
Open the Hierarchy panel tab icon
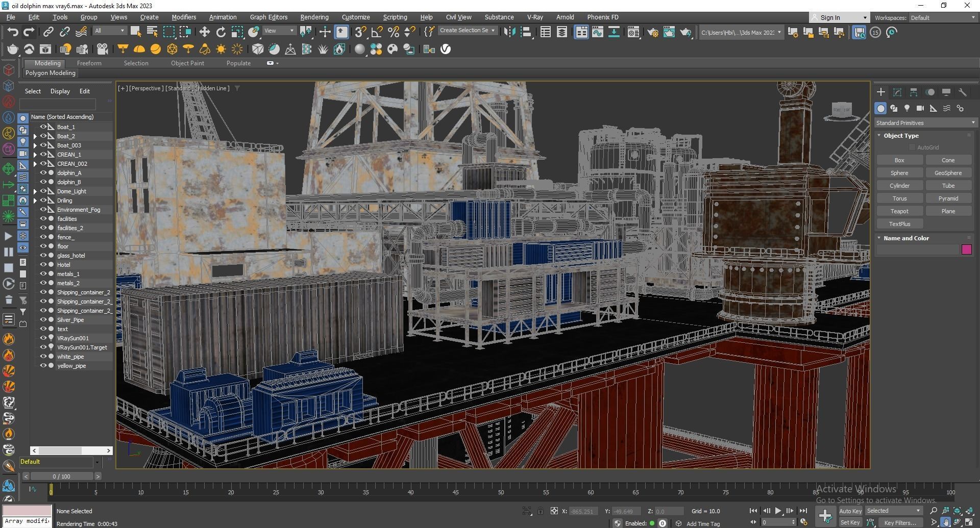pyautogui.click(x=913, y=92)
